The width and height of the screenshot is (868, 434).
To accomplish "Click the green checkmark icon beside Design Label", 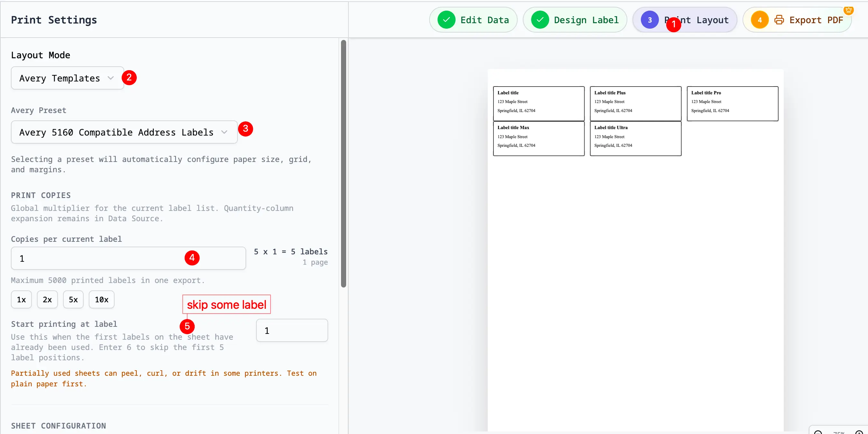I will [540, 20].
